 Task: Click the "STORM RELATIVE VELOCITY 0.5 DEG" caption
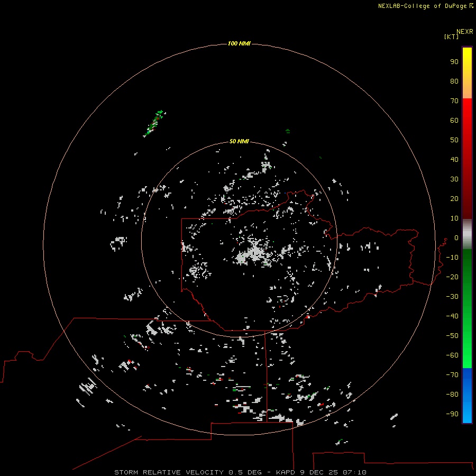[188, 472]
